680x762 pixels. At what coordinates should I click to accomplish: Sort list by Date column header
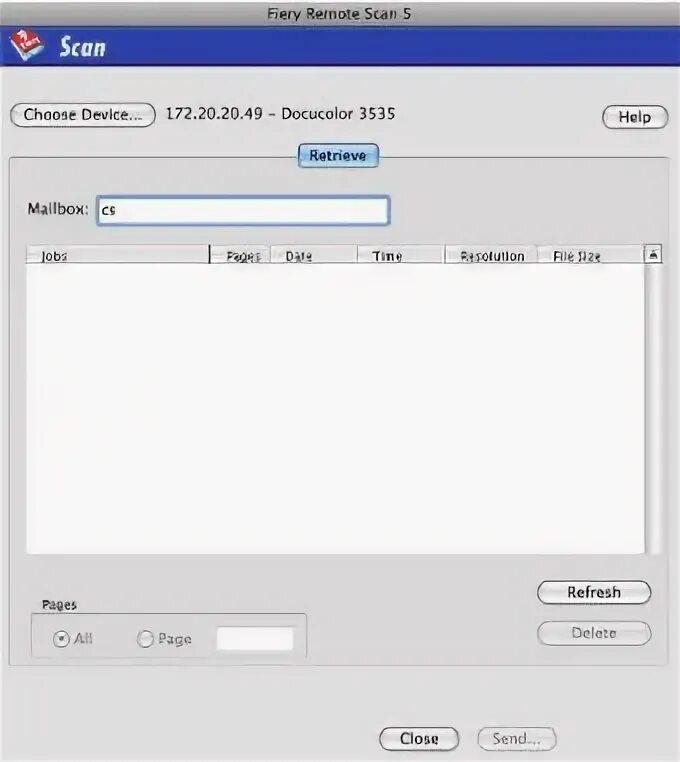click(x=314, y=255)
